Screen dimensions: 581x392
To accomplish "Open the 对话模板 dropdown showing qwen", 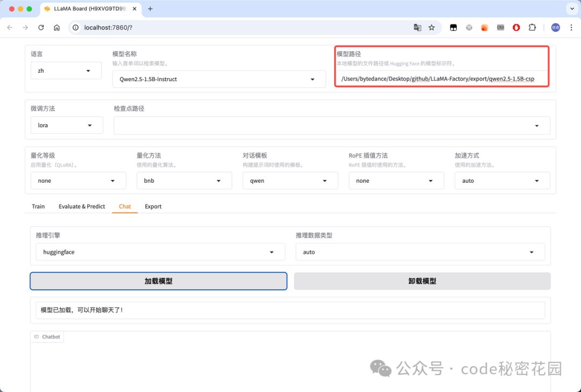I will click(290, 180).
